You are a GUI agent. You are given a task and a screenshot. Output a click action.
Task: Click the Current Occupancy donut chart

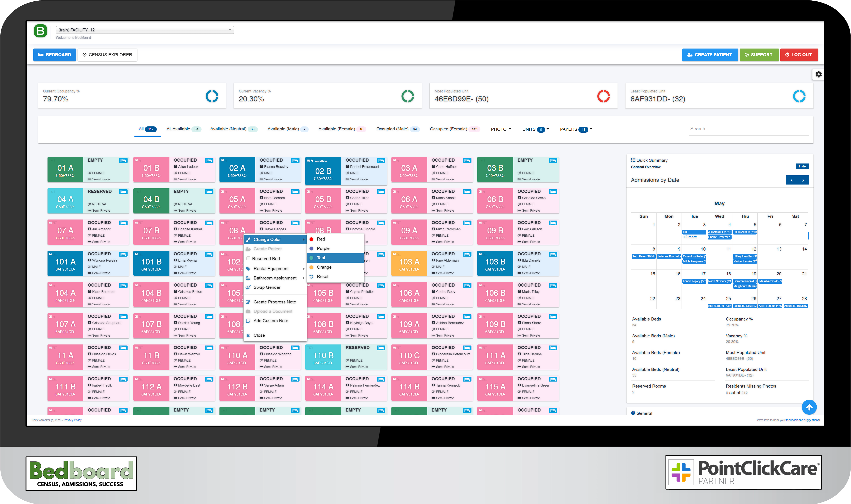(212, 96)
